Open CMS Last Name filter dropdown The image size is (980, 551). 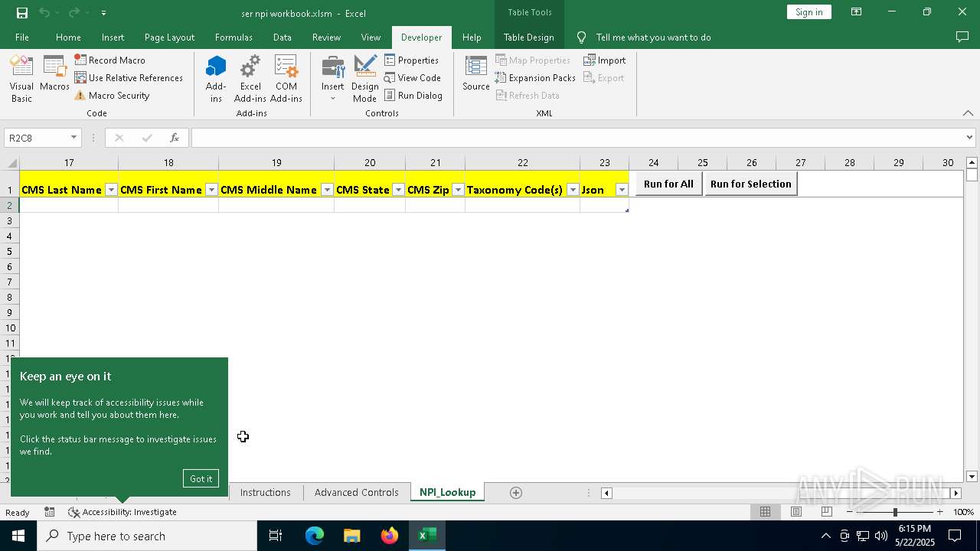click(x=111, y=190)
